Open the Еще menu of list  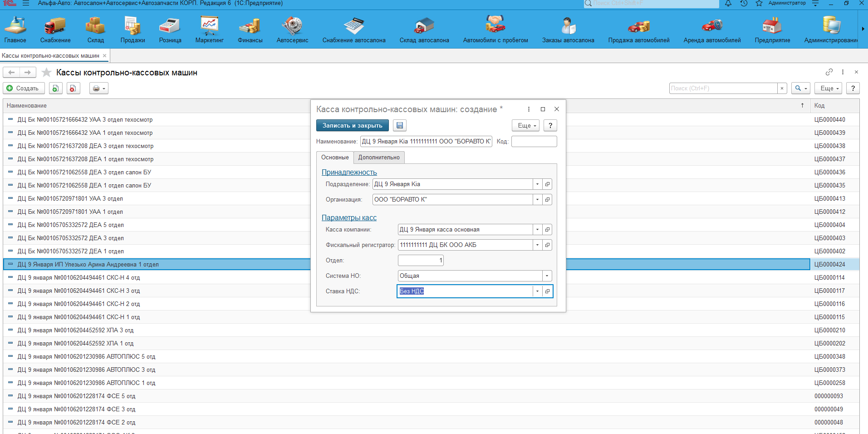tap(828, 88)
